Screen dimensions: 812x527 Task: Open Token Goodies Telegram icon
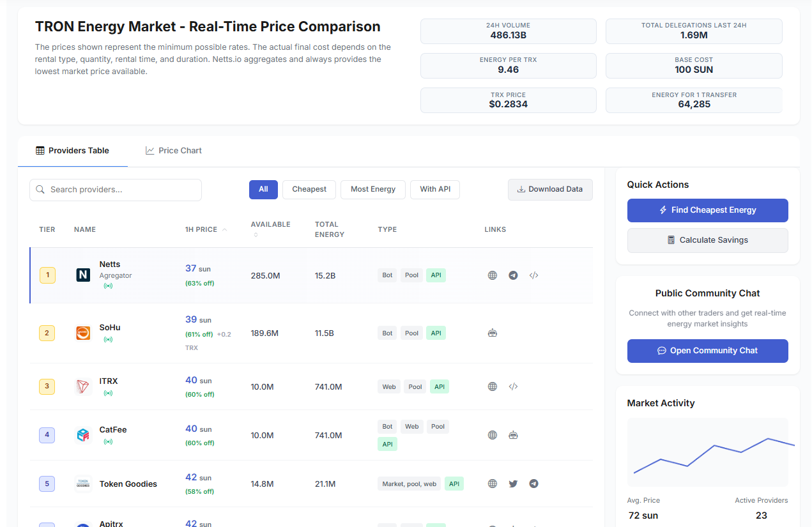click(534, 484)
